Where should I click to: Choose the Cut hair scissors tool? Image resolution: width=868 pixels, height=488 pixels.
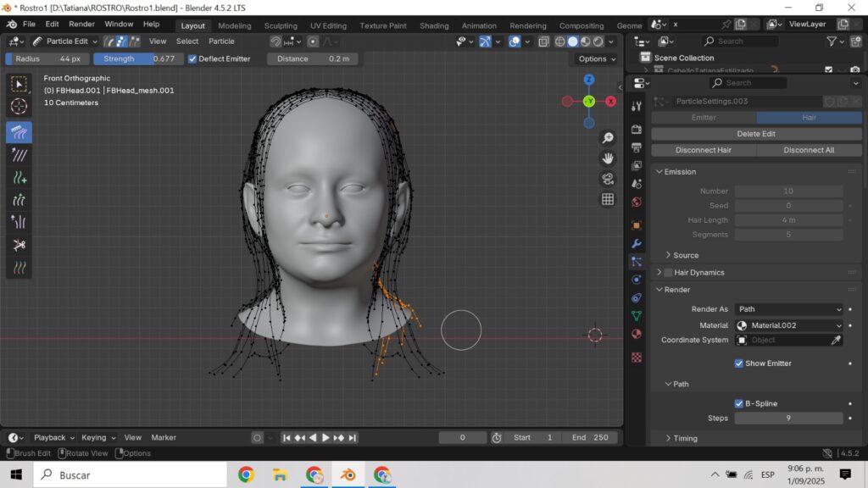point(19,245)
